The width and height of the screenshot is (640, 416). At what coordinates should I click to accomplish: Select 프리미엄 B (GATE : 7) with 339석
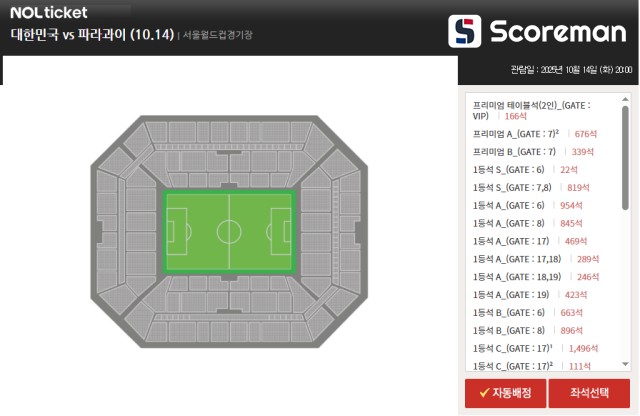tap(533, 151)
